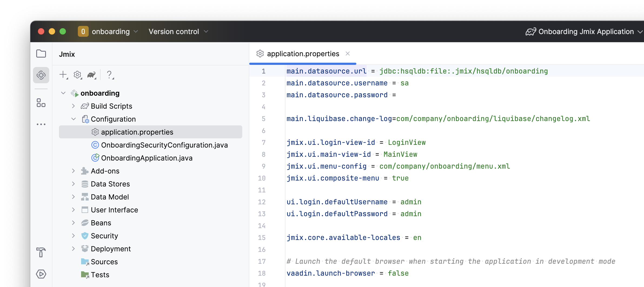Select the Jmix tool window icon
Viewport: 644px width, 287px height.
pyautogui.click(x=41, y=75)
